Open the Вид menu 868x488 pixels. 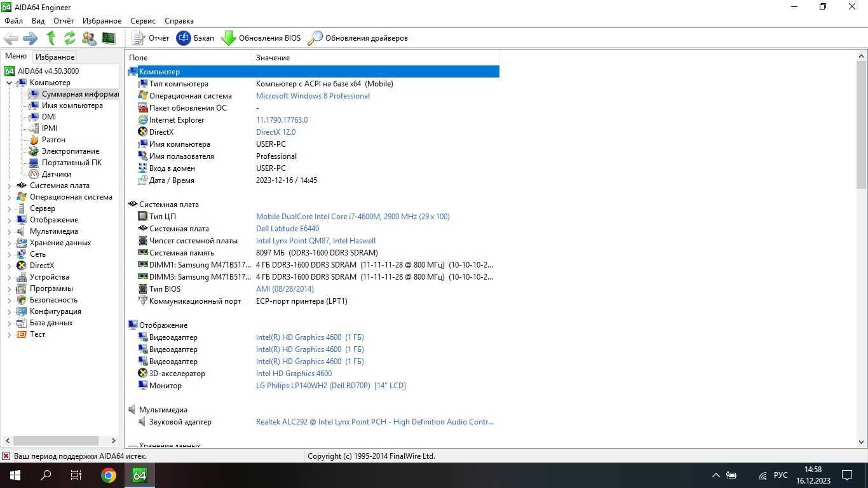point(38,21)
